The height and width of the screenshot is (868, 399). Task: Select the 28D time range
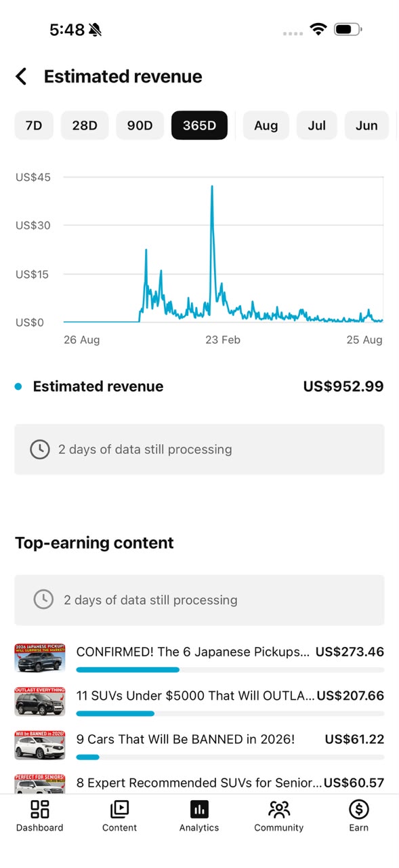point(85,125)
